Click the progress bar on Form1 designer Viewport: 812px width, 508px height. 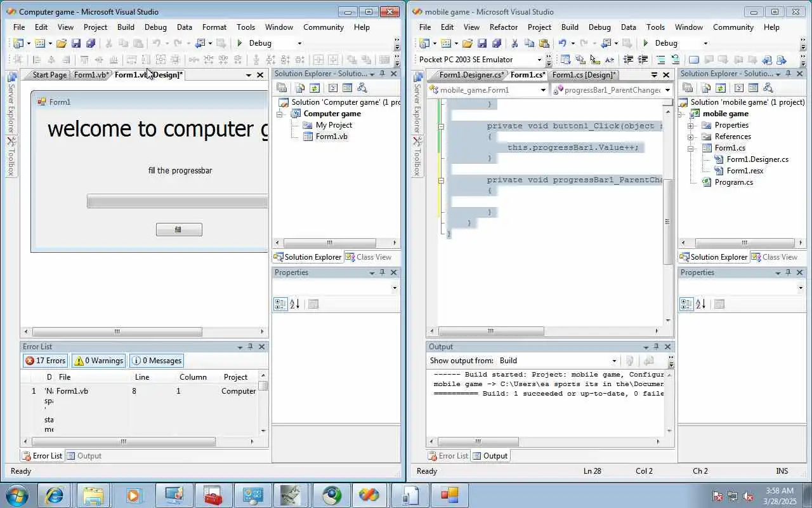point(177,201)
